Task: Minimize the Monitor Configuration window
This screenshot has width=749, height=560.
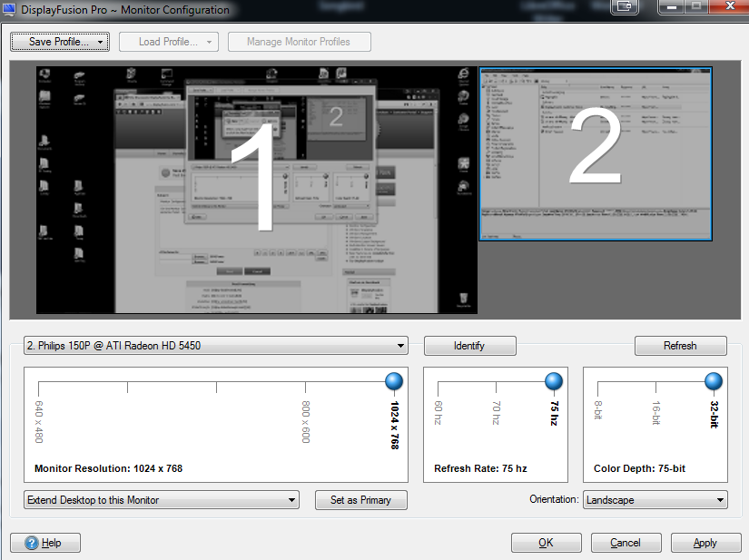Action: pos(672,6)
